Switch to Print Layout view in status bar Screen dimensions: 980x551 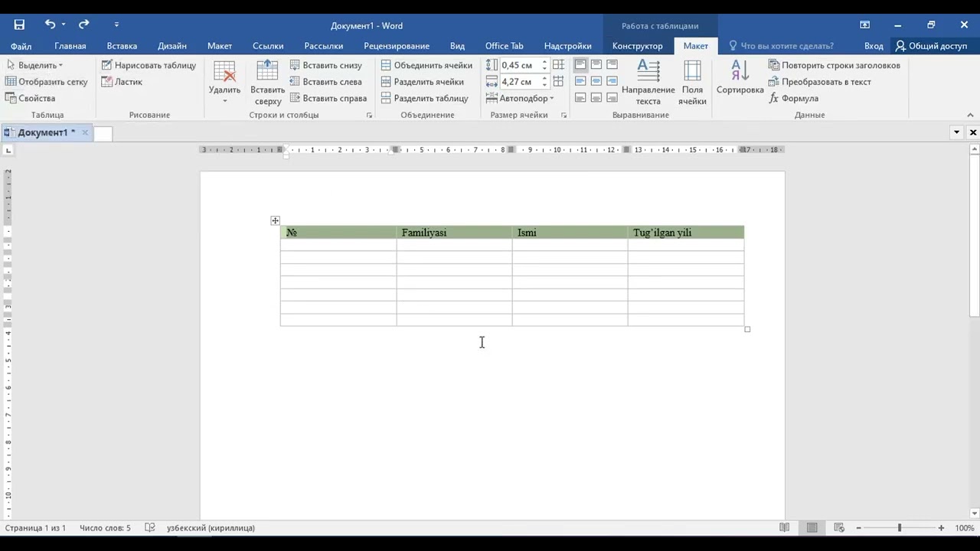[812, 528]
